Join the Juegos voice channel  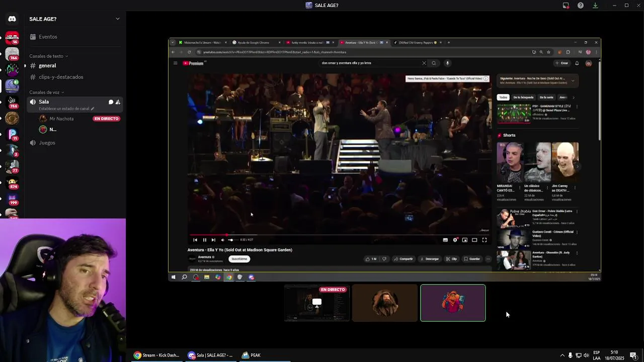[75, 143]
